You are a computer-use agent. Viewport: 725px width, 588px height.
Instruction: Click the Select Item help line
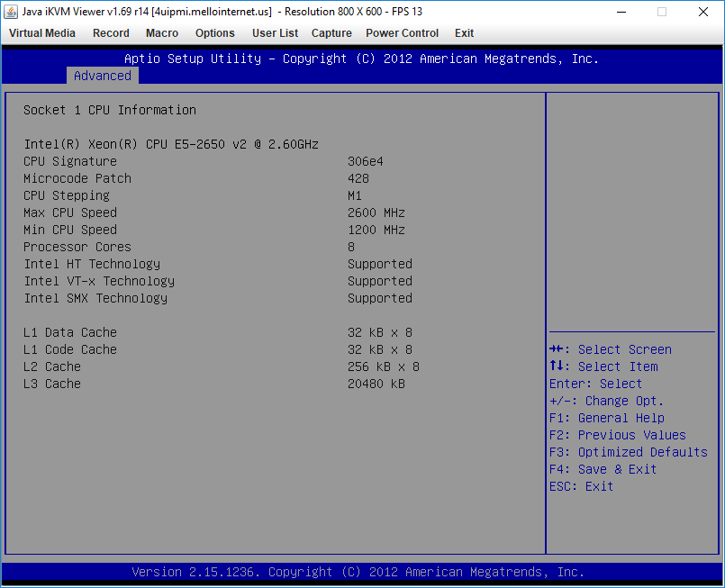603,366
